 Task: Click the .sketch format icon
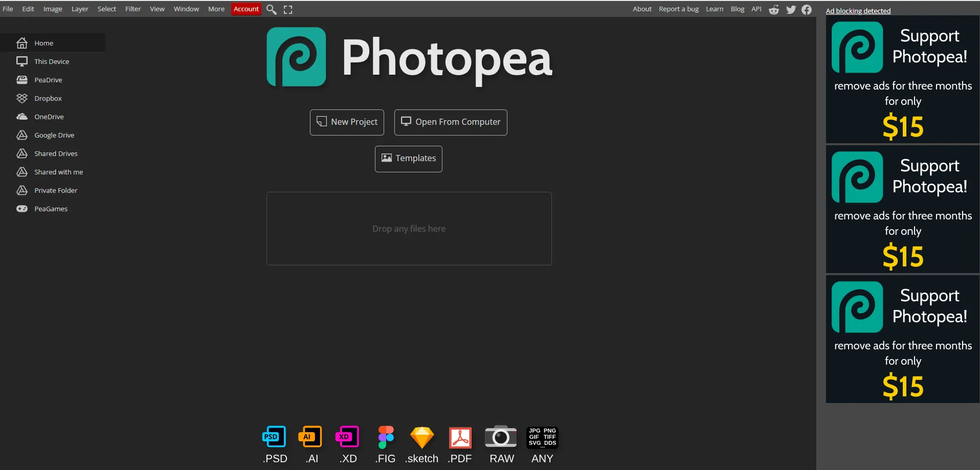422,438
